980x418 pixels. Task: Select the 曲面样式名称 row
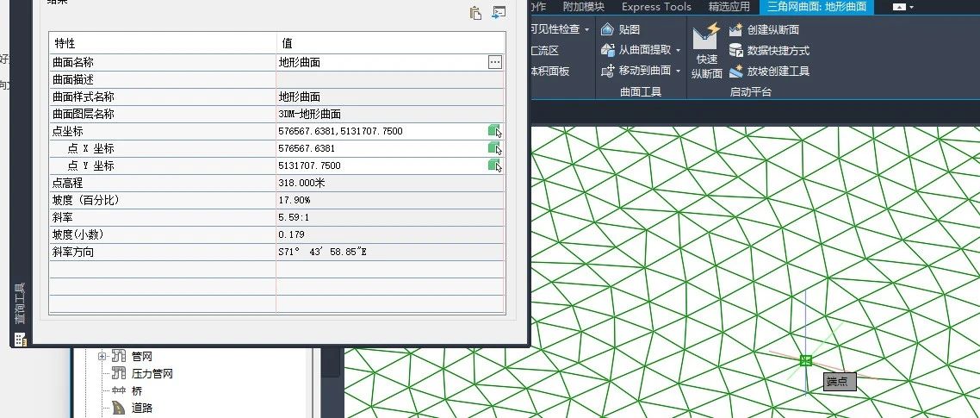coord(277,97)
